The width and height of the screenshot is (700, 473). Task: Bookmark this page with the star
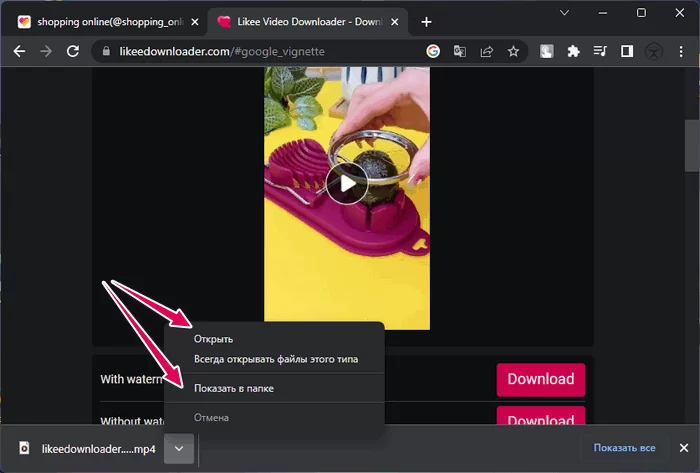(x=514, y=50)
